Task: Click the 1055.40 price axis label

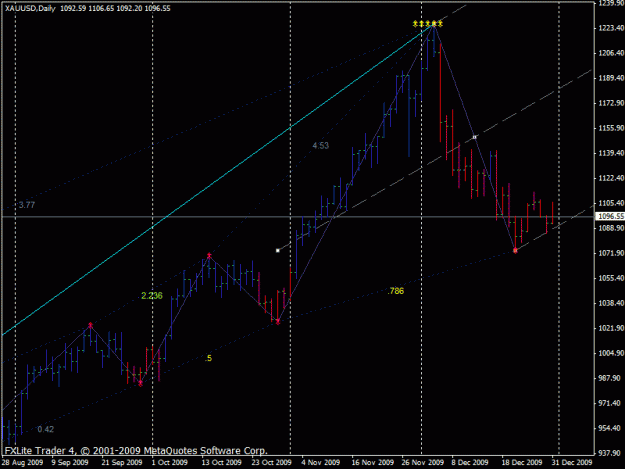Action: coord(611,278)
